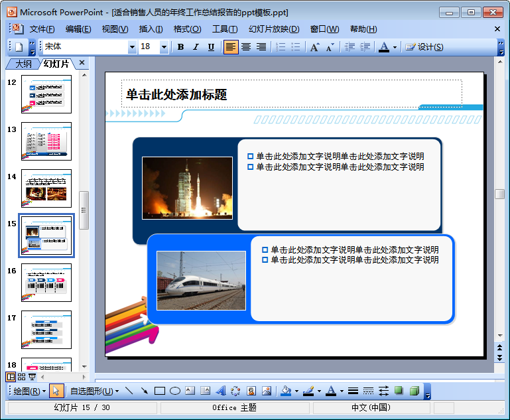Screen dimensions: 510x420
Task: Set align right for text
Action: coord(261,47)
